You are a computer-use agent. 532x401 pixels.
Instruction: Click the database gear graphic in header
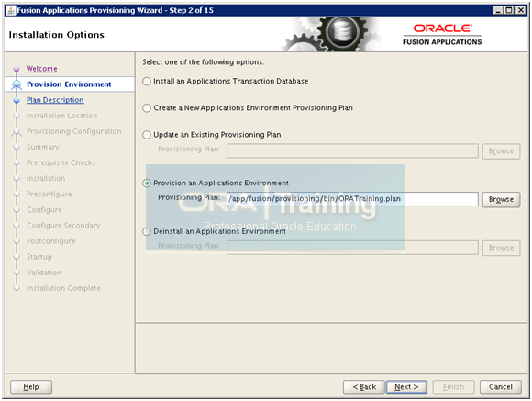[x=332, y=34]
